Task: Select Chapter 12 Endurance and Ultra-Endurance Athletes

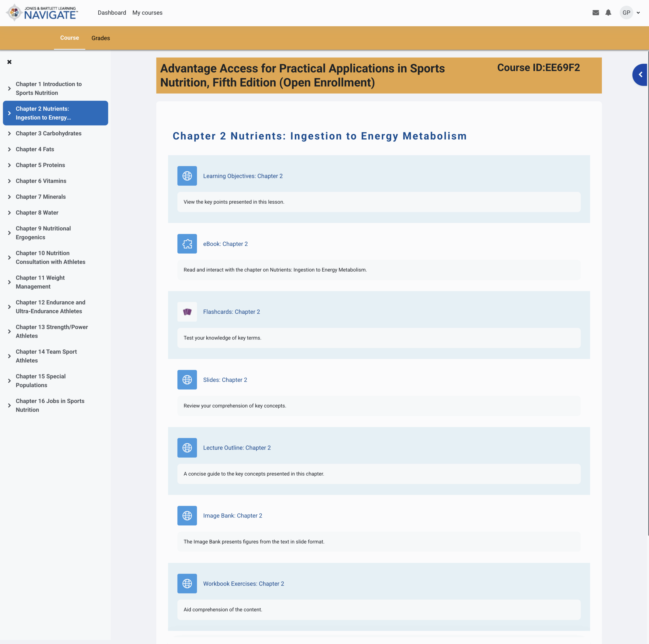Action: (50, 307)
